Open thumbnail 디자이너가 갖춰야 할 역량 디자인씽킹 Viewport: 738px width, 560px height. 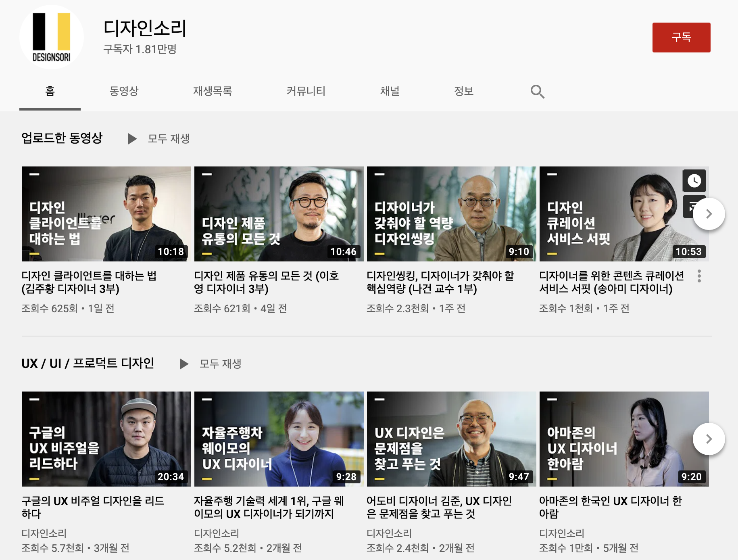click(452, 214)
